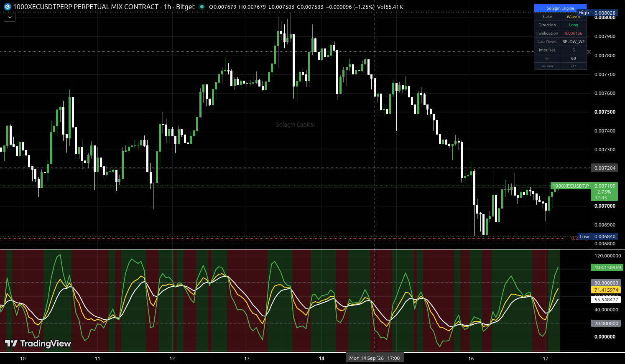
Task: Click date 10 on the time axis
Action: (x=23, y=358)
